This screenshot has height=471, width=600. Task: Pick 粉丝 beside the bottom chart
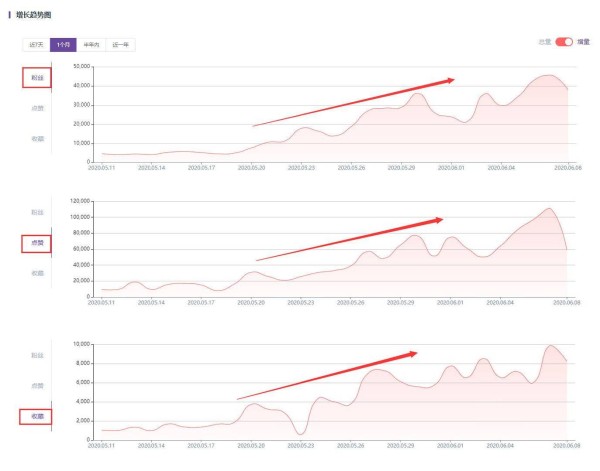[37, 355]
